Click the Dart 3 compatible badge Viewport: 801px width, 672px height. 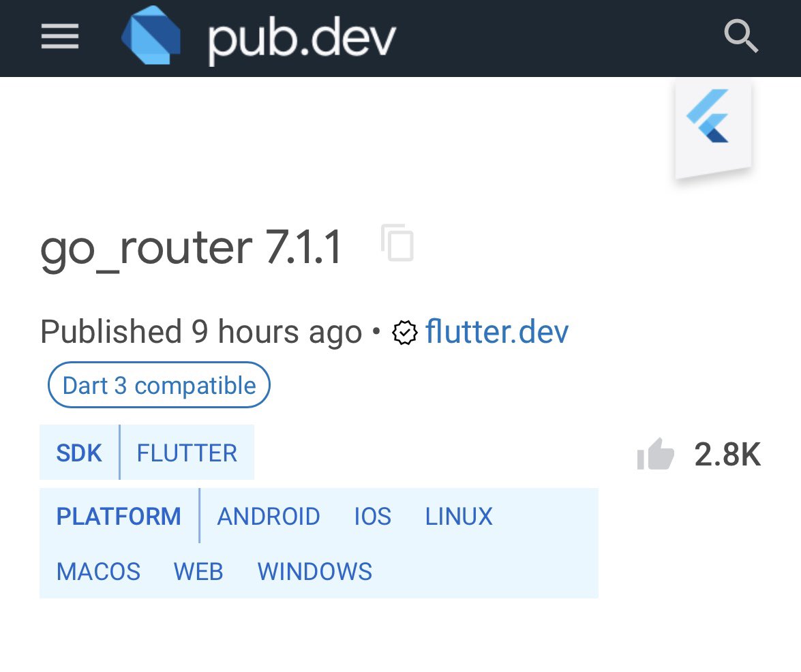pos(159,385)
